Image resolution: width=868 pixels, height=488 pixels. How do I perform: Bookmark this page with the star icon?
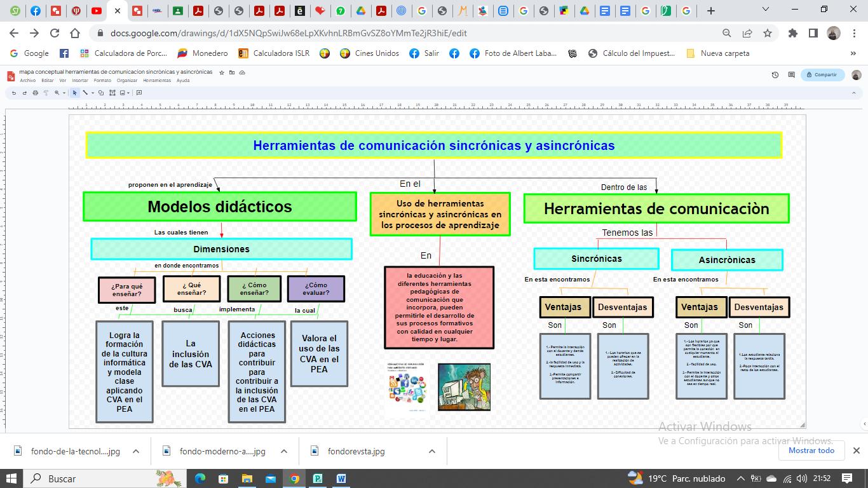click(768, 33)
